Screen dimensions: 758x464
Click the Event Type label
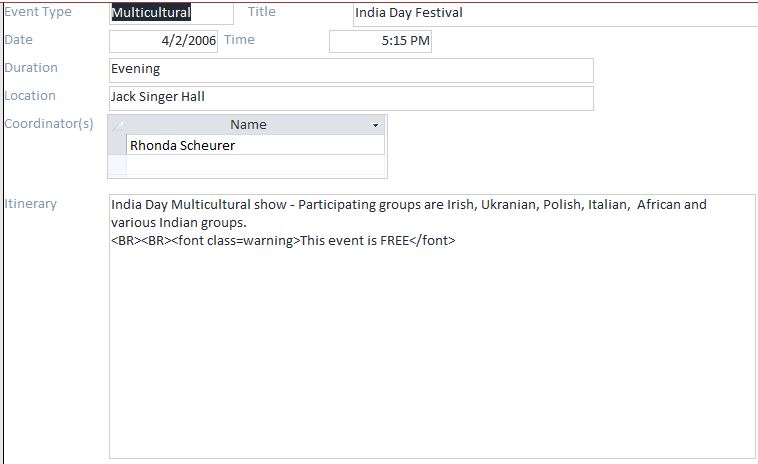pyautogui.click(x=38, y=12)
